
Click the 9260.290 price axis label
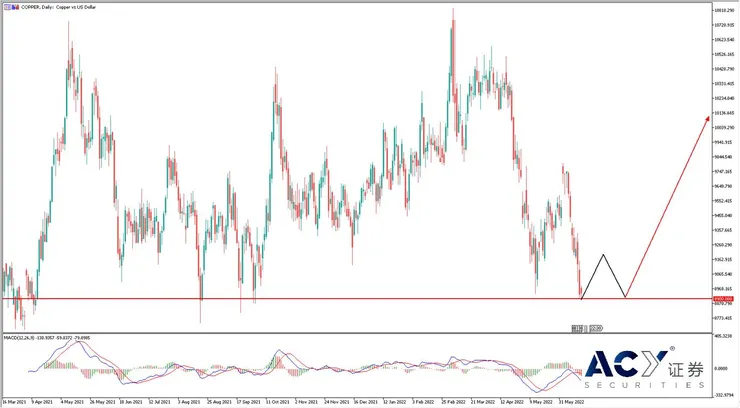(724, 245)
